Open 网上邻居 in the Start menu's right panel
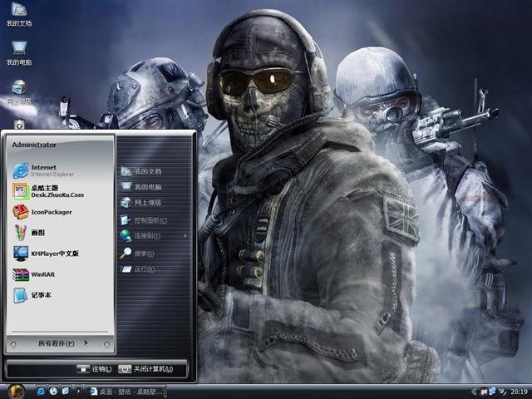 [141, 203]
